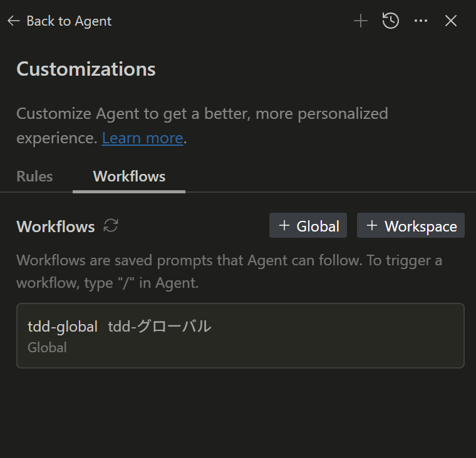
Task: Return via the "Back to Agent" label
Action: pos(69,21)
